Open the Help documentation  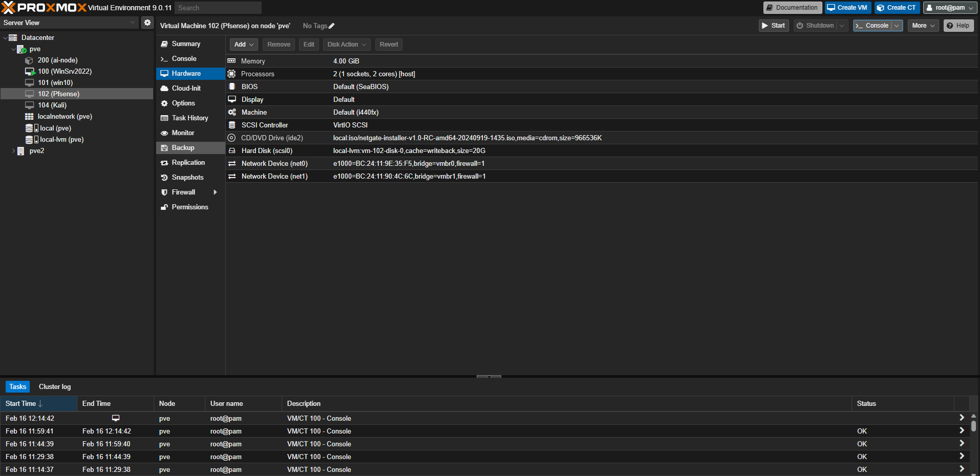pyautogui.click(x=958, y=25)
